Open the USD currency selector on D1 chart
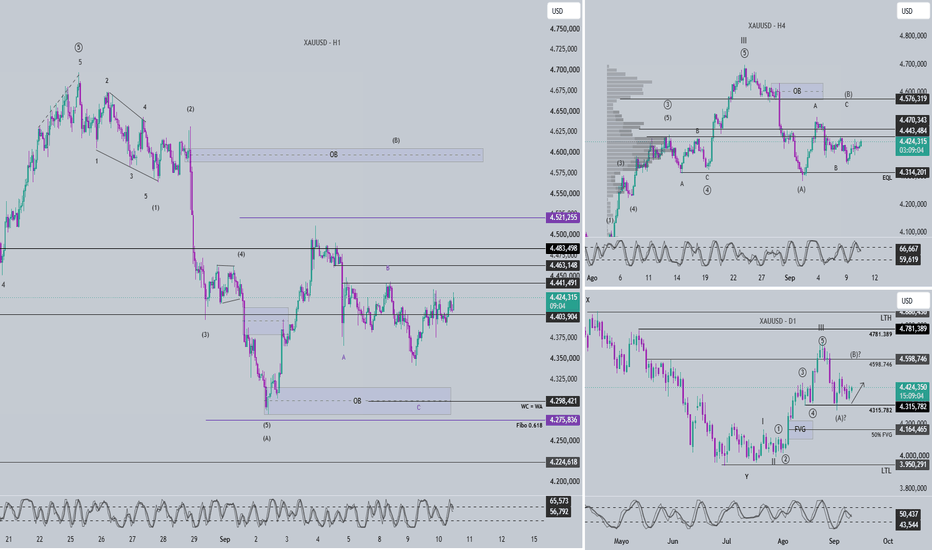 coord(912,300)
